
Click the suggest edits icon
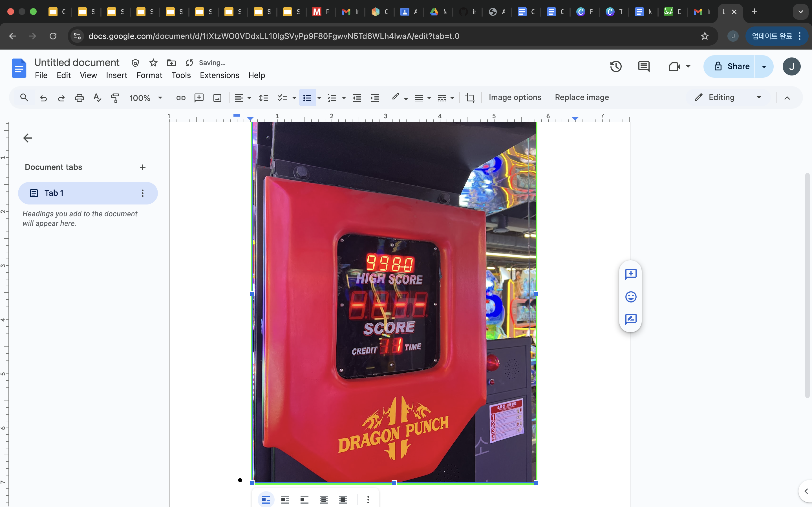click(x=631, y=319)
